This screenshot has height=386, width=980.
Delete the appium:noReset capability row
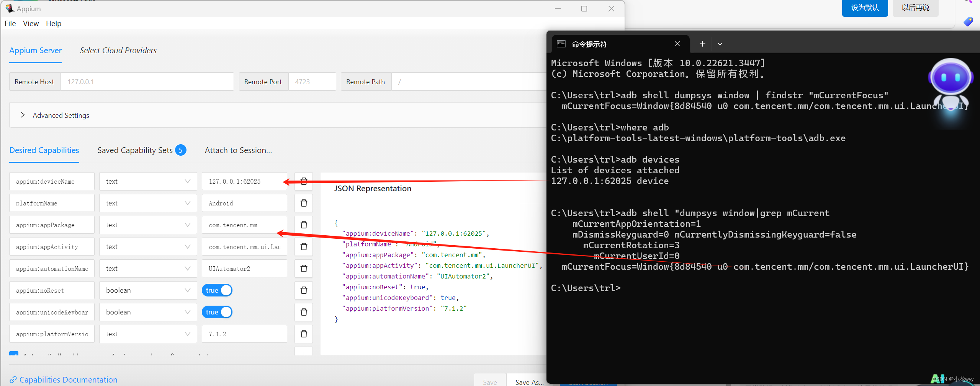304,290
